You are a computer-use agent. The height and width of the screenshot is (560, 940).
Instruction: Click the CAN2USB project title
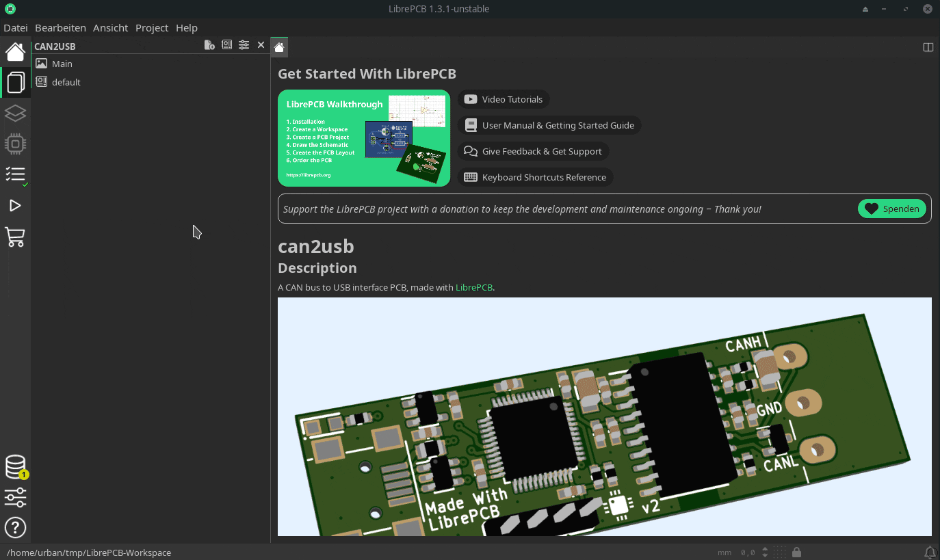tap(55, 46)
